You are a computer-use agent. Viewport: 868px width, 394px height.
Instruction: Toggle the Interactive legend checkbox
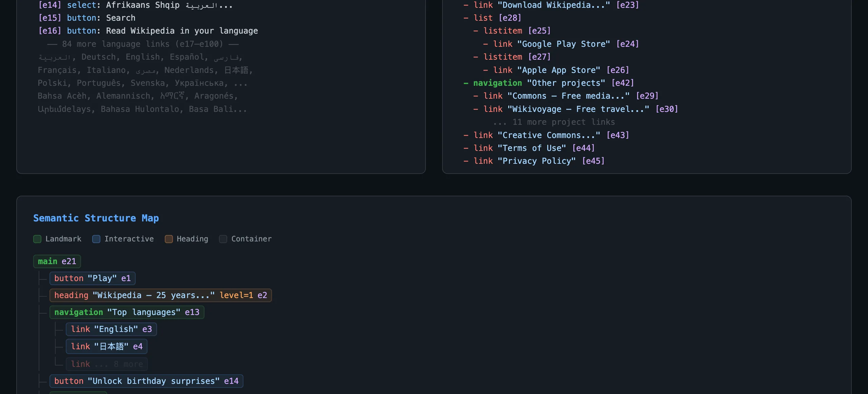click(96, 239)
